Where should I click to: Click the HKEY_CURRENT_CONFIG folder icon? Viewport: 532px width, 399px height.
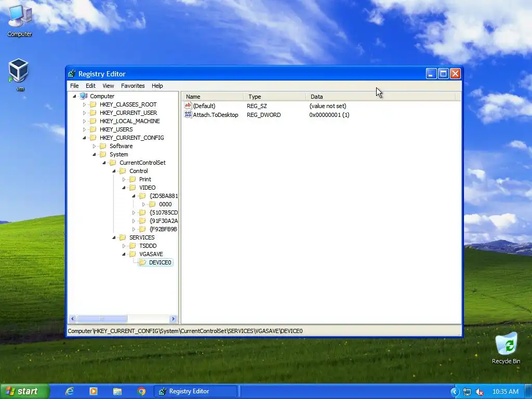point(93,137)
